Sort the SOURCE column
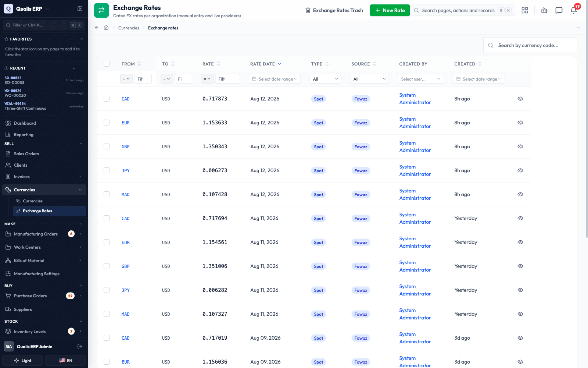588x368 pixels. (374, 64)
